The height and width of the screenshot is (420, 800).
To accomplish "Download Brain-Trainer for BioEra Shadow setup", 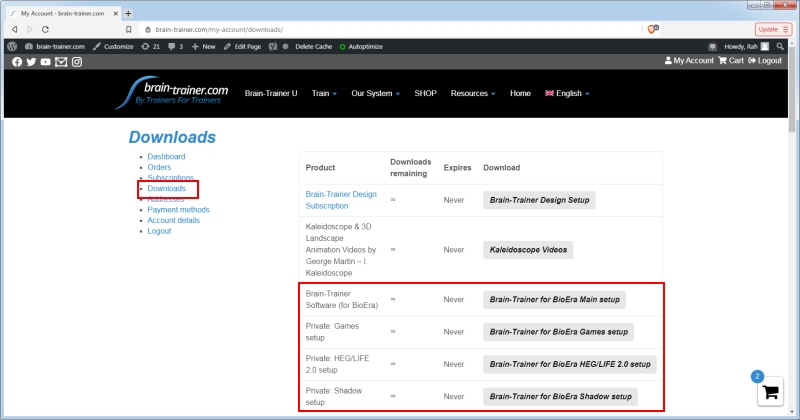I will coord(560,397).
